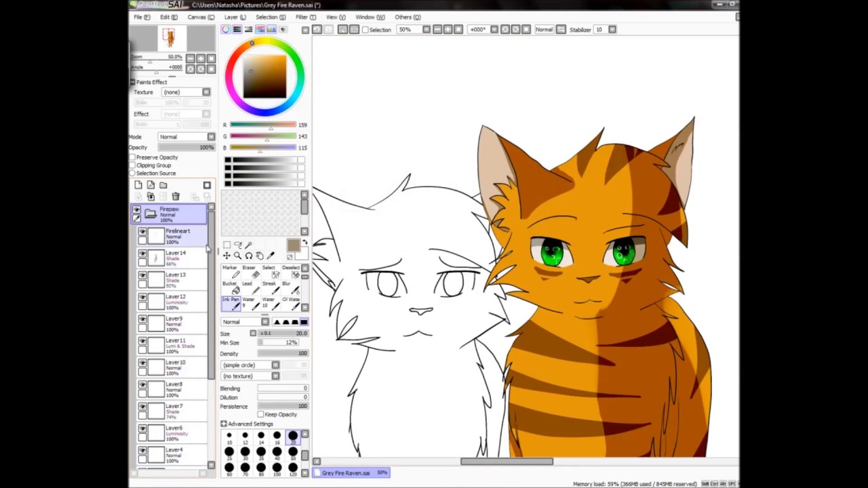Screen dimensions: 868x488
Task: Choose the Blur brush
Action: 290,287
